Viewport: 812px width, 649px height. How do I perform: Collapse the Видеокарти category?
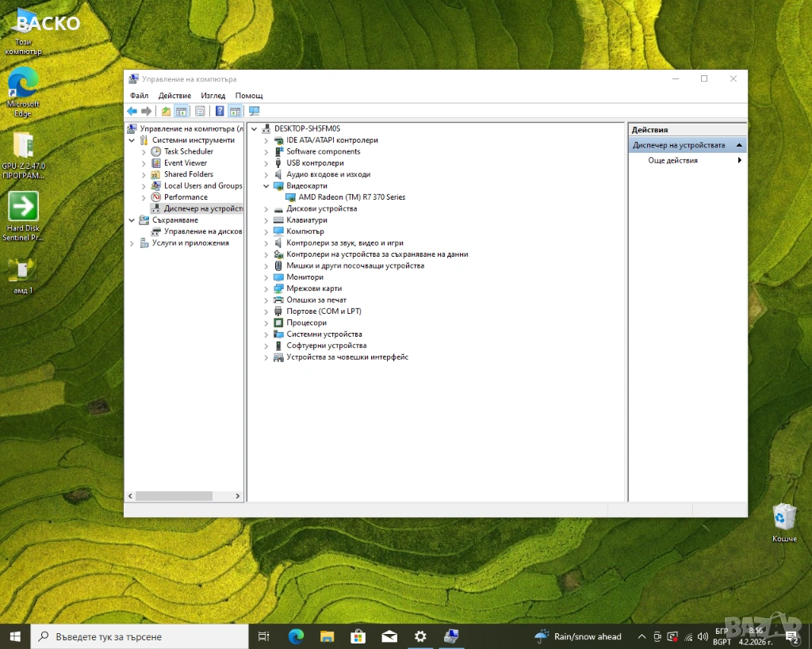266,186
